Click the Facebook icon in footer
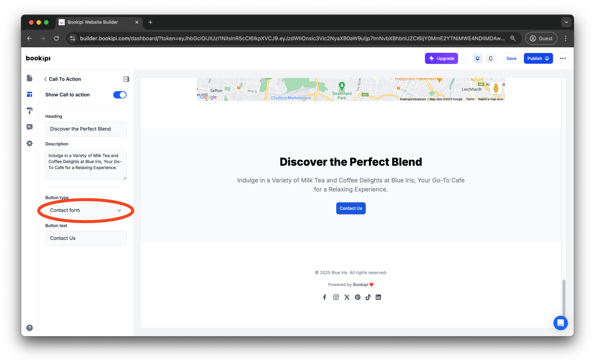This screenshot has width=595, height=364. (325, 297)
